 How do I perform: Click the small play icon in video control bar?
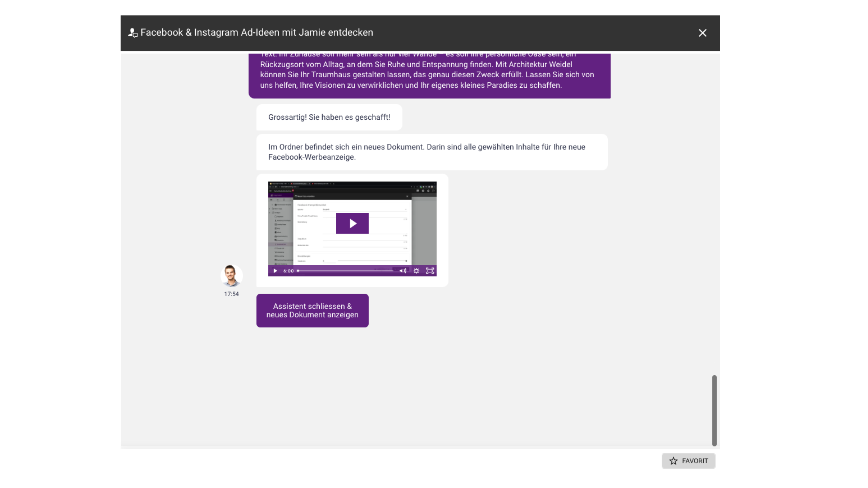coord(275,271)
